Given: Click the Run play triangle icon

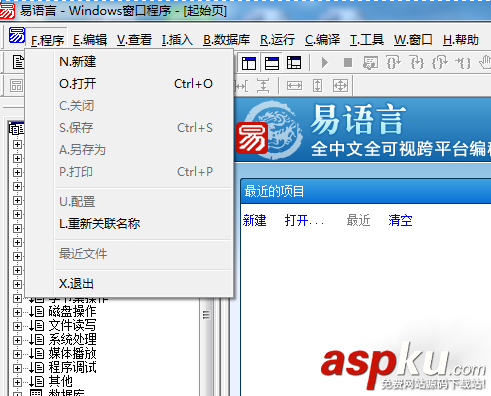Looking at the screenshot, I should (325, 63).
